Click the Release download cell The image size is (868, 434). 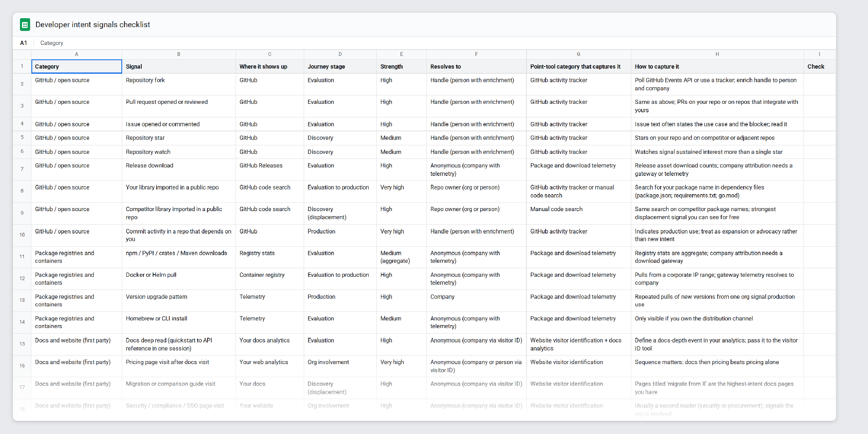point(179,170)
